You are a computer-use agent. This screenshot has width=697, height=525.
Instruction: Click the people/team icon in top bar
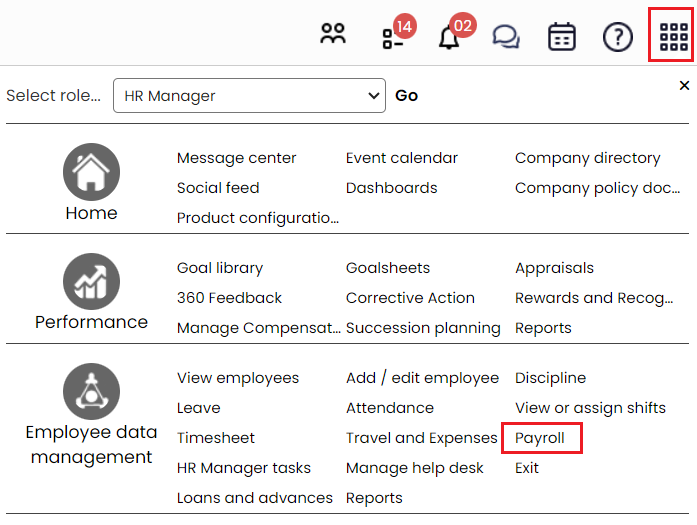click(x=332, y=36)
